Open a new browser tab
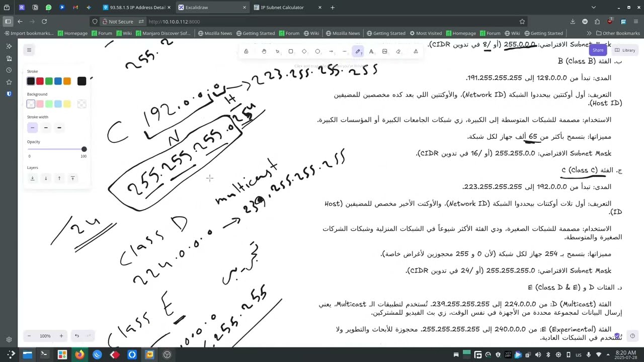The width and height of the screenshot is (644, 362). click(332, 8)
